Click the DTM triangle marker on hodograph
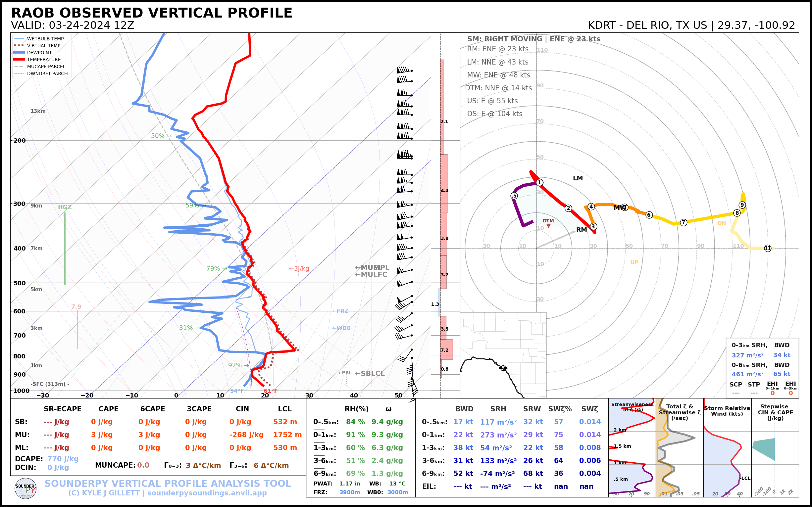 click(548, 226)
